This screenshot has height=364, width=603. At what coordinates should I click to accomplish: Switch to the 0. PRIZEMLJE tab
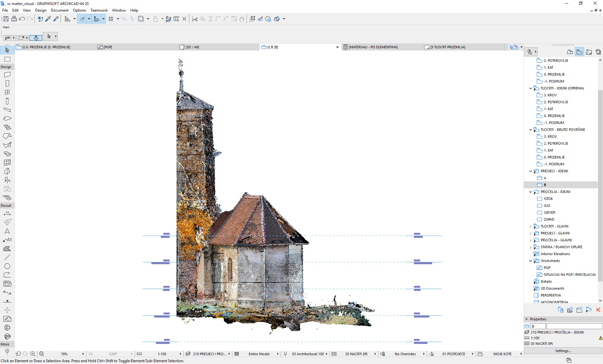56,47
